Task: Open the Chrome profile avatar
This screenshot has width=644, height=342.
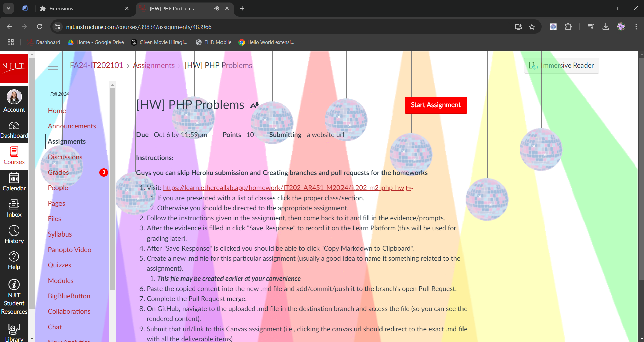Action: (x=621, y=27)
